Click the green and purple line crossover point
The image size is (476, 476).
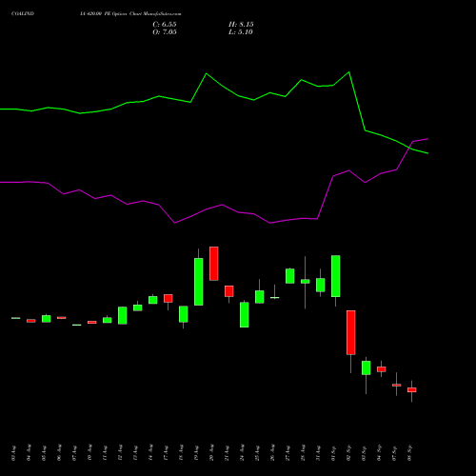409,148
